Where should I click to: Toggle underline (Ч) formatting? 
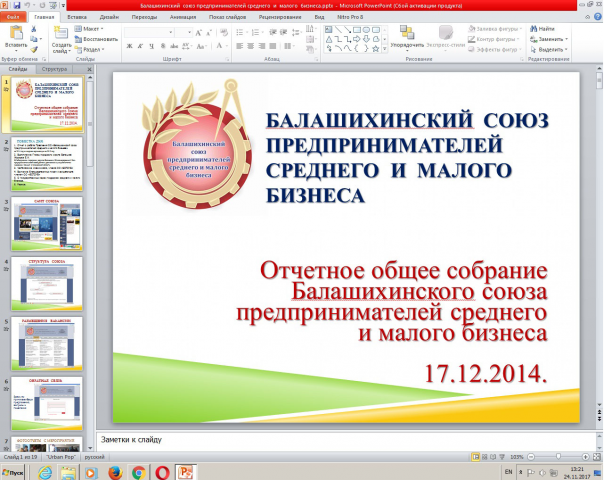point(152,46)
